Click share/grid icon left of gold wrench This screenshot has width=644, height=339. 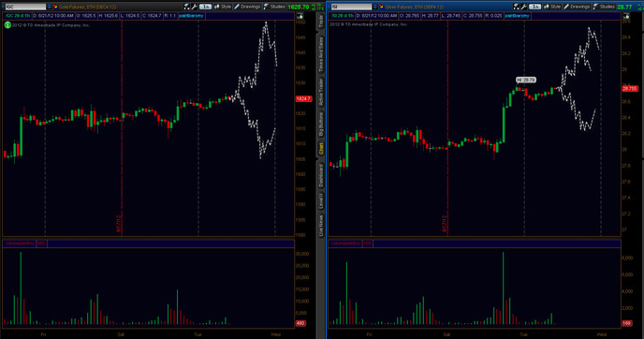click(187, 7)
